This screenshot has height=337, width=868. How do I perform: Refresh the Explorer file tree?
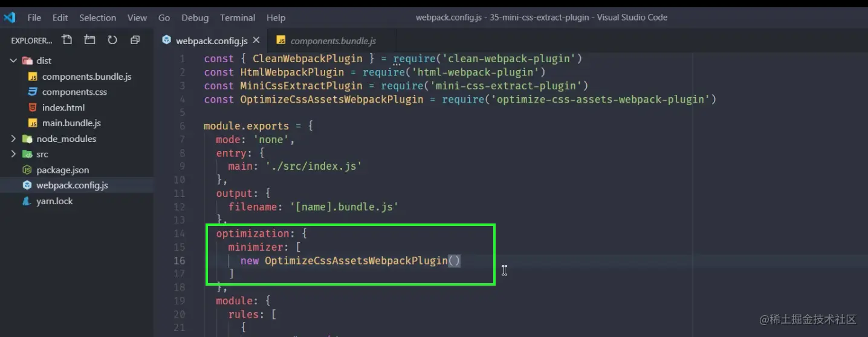(x=112, y=40)
